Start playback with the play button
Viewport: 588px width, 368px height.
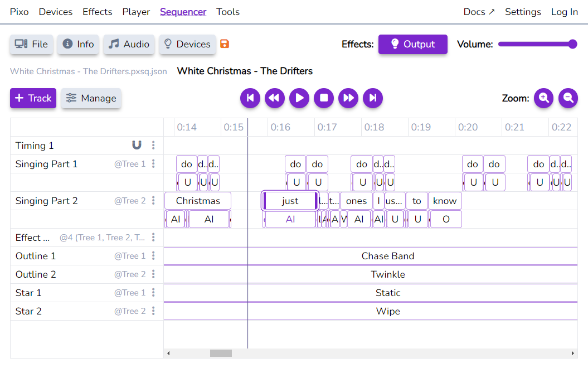(299, 98)
